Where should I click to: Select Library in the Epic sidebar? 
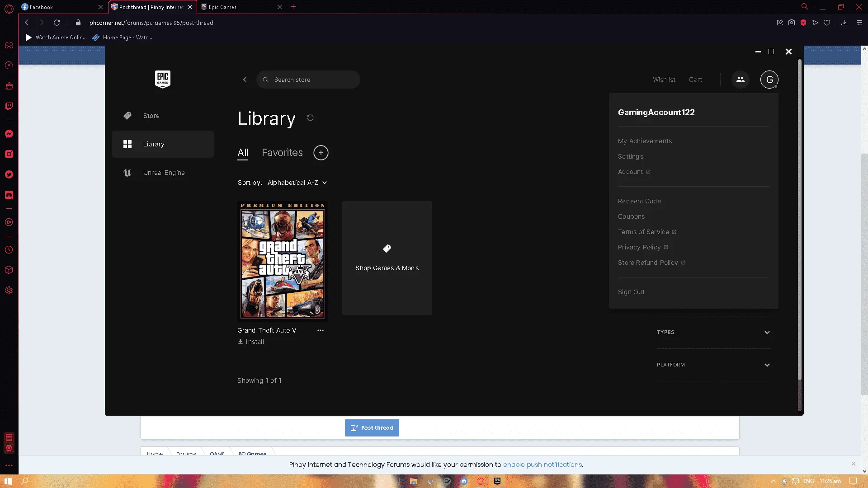162,144
